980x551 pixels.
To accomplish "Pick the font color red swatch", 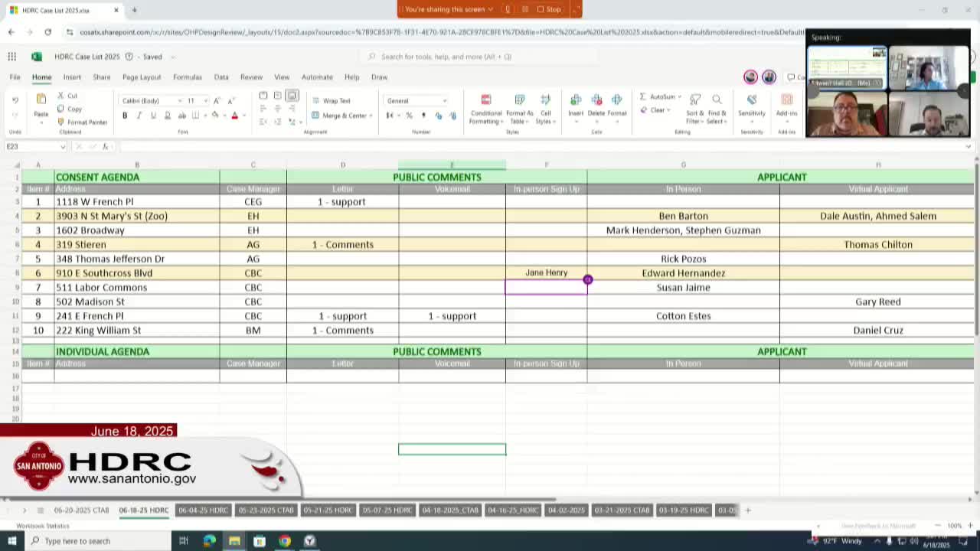I will tap(235, 116).
